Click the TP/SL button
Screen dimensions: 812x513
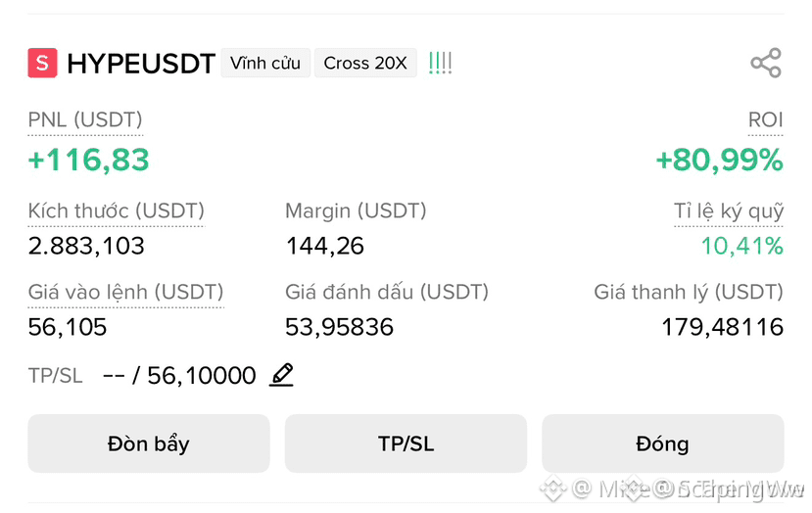click(x=406, y=443)
